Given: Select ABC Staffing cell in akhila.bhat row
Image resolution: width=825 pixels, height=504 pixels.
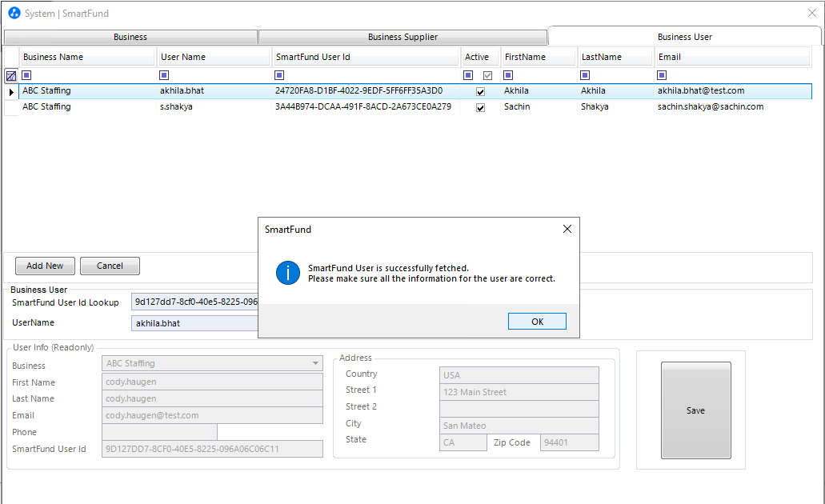Looking at the screenshot, I should click(87, 91).
